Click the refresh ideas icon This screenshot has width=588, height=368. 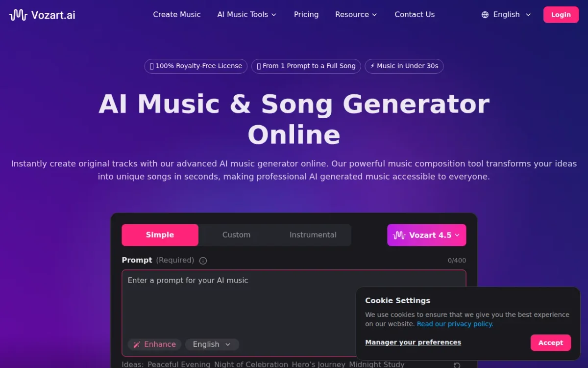[x=457, y=365]
